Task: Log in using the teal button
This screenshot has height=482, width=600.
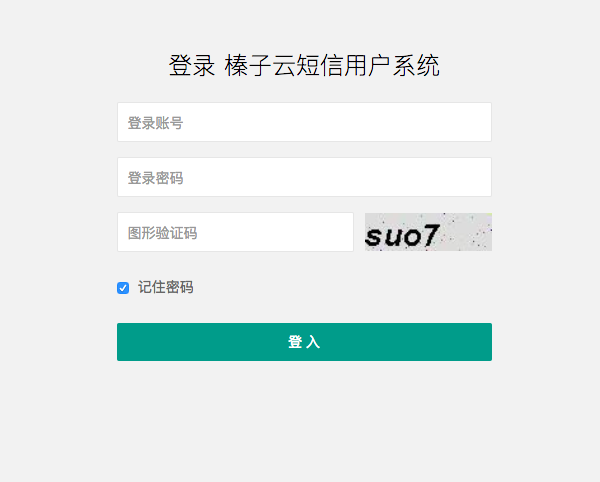Action: click(304, 342)
